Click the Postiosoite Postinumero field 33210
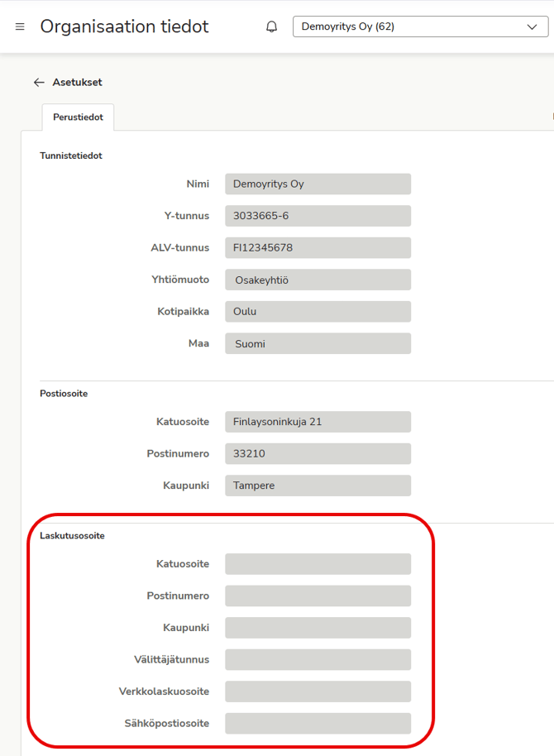Viewport: 554px width, 756px height. click(318, 454)
